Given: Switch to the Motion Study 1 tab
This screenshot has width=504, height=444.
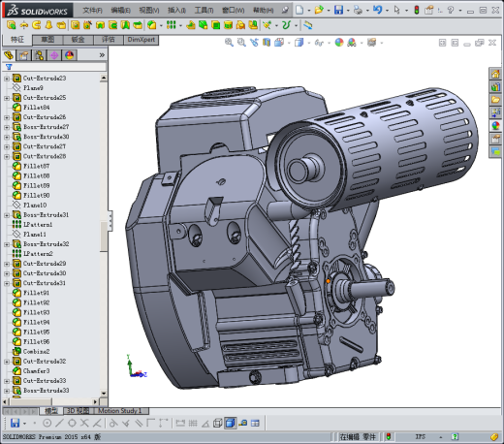Looking at the screenshot, I should coord(120,411).
